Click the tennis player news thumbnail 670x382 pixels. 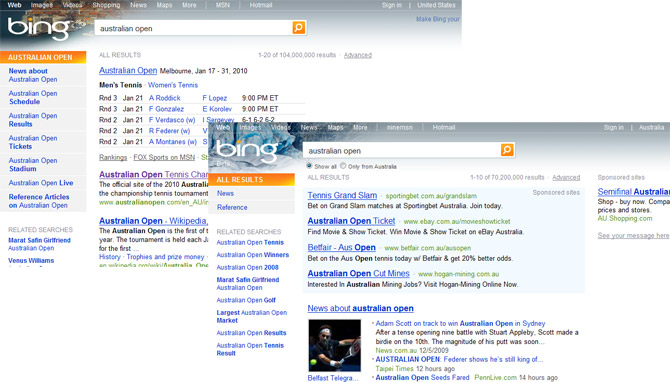pos(335,346)
